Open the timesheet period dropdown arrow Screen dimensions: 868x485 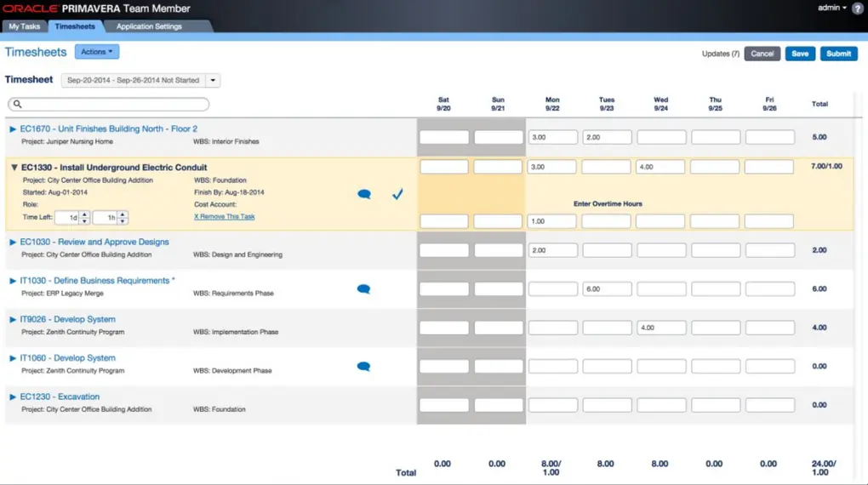click(213, 80)
